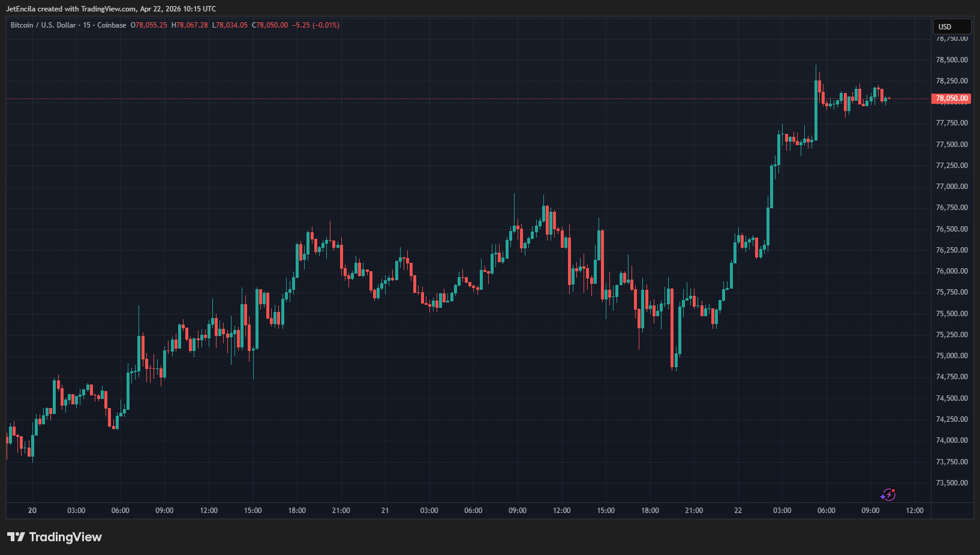Click the Coinbase exchange name in legend

(x=112, y=25)
